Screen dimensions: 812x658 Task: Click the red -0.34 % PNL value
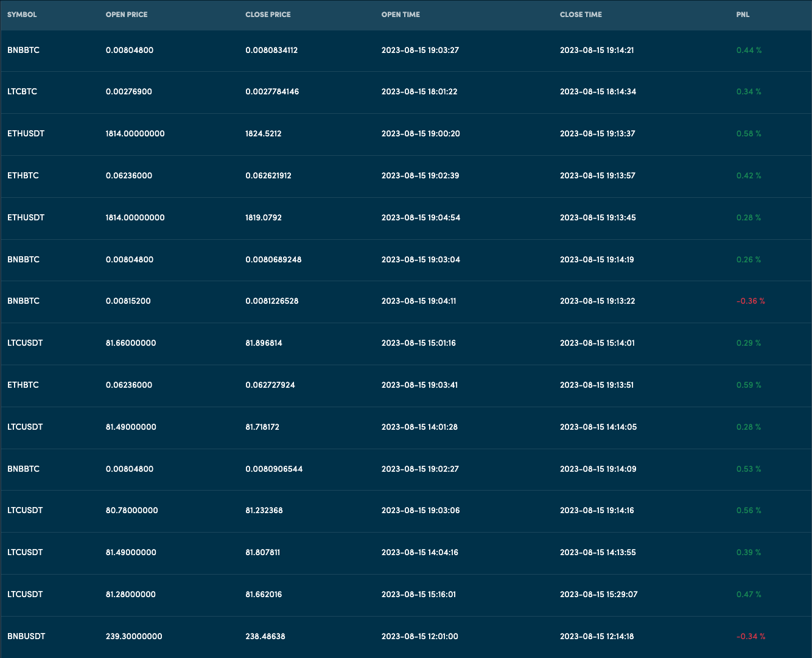click(751, 637)
